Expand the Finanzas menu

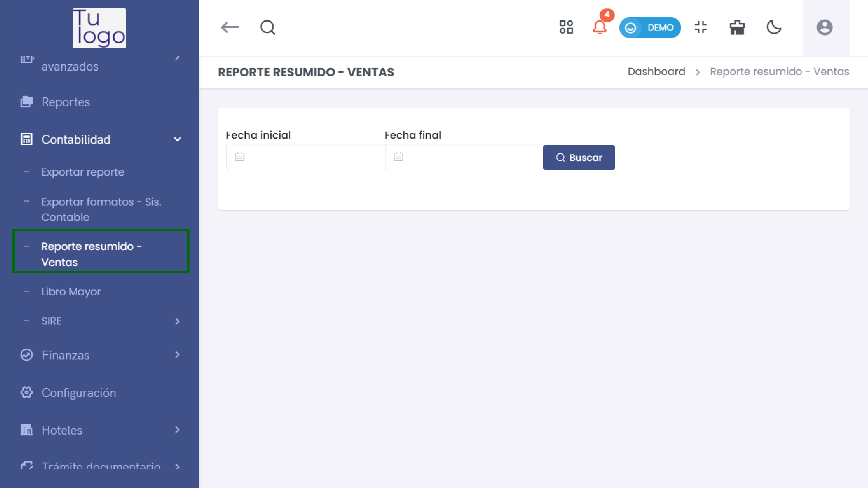tap(177, 354)
